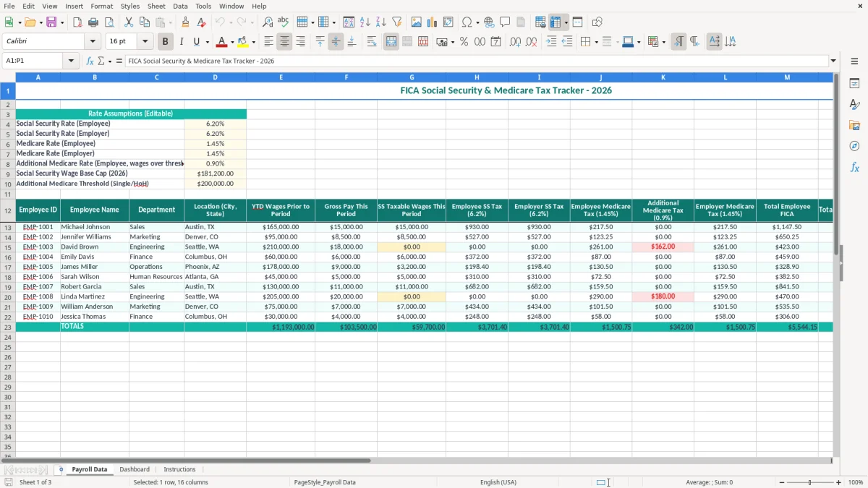Toggle Underline formatting
The image size is (868, 488).
point(196,42)
